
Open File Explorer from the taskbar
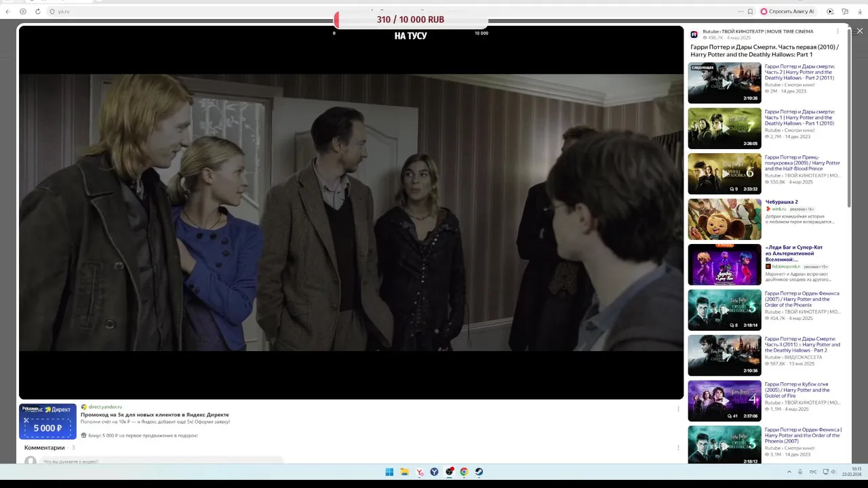[404, 472]
